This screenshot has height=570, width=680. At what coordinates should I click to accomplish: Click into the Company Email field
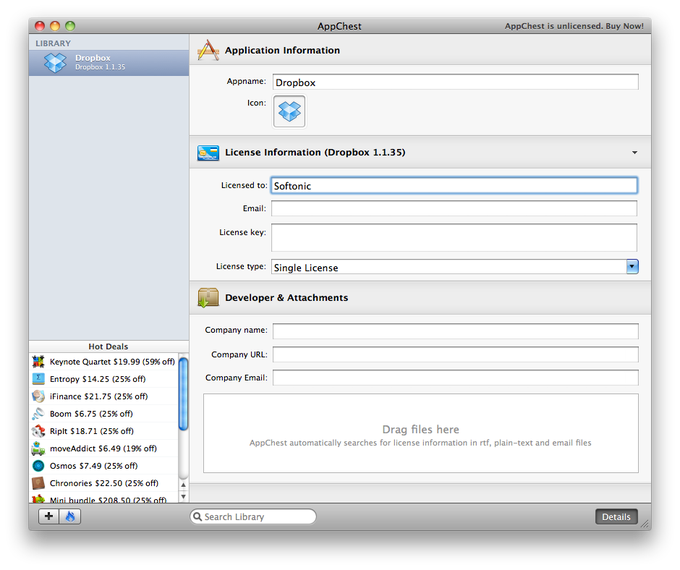[x=455, y=377]
